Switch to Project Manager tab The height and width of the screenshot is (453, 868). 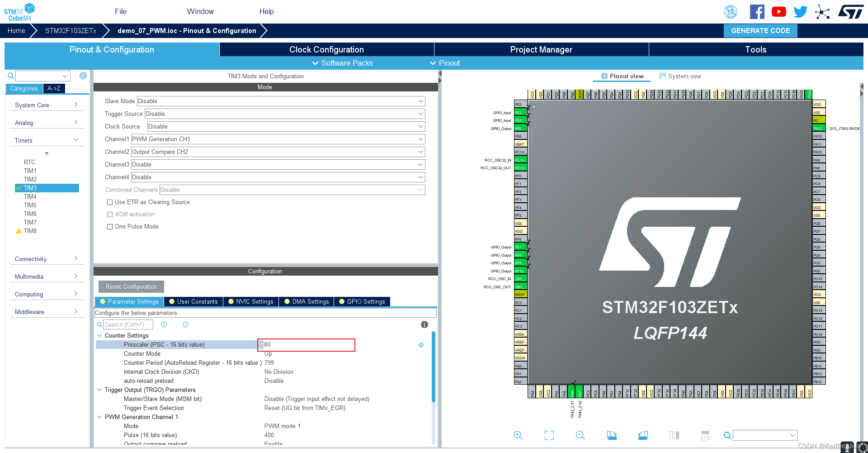pyautogui.click(x=541, y=49)
